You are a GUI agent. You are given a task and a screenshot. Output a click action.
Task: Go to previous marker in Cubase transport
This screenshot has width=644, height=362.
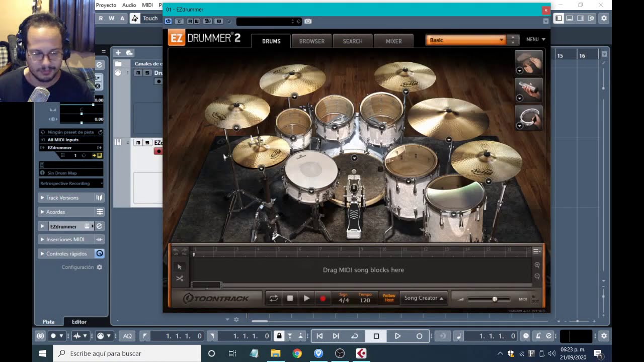coord(319,336)
